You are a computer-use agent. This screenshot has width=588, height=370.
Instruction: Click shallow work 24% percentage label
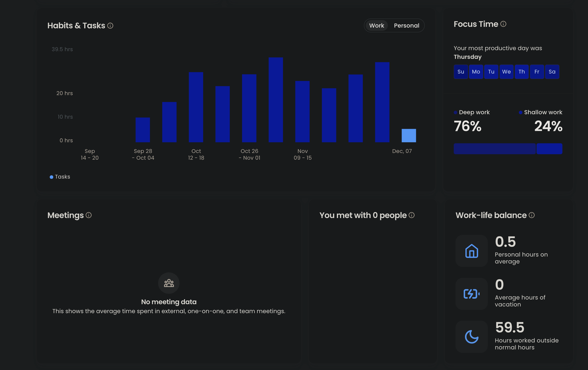pos(548,126)
